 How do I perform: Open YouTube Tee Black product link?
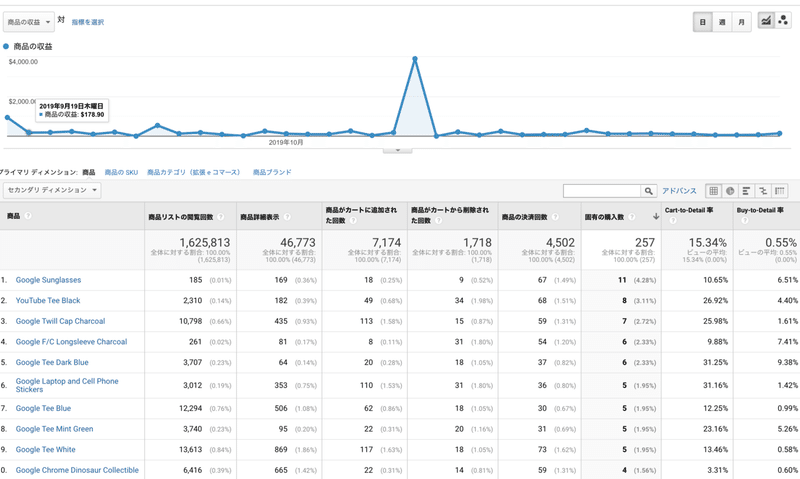pyautogui.click(x=48, y=300)
